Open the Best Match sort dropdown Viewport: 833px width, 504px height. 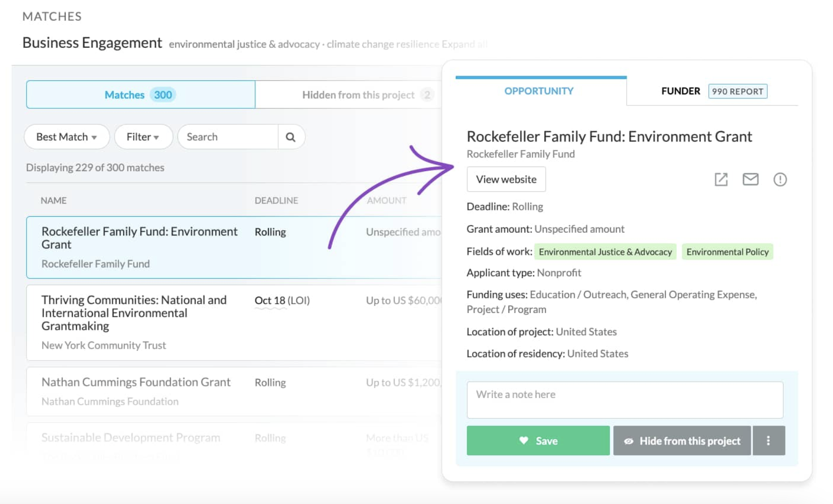67,137
